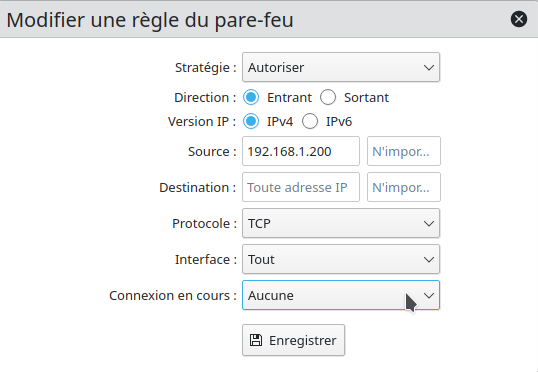This screenshot has width=538, height=372.
Task: Click the Protocole field label
Action: [204, 223]
